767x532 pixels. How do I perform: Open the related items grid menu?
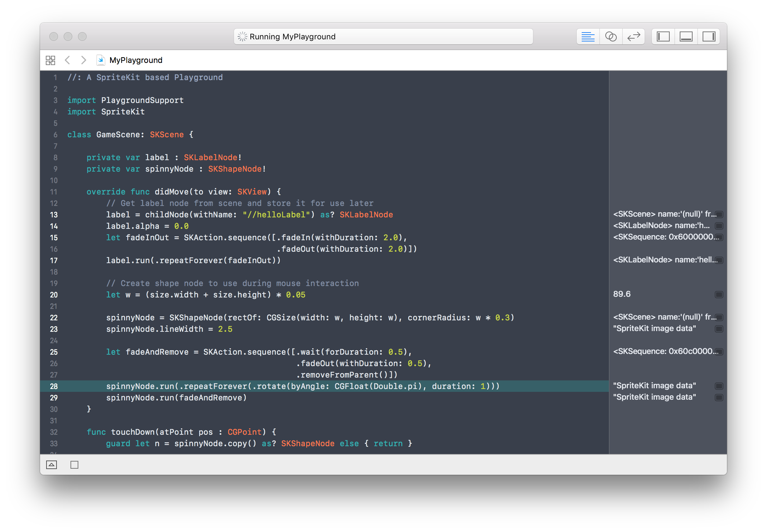pos(50,60)
